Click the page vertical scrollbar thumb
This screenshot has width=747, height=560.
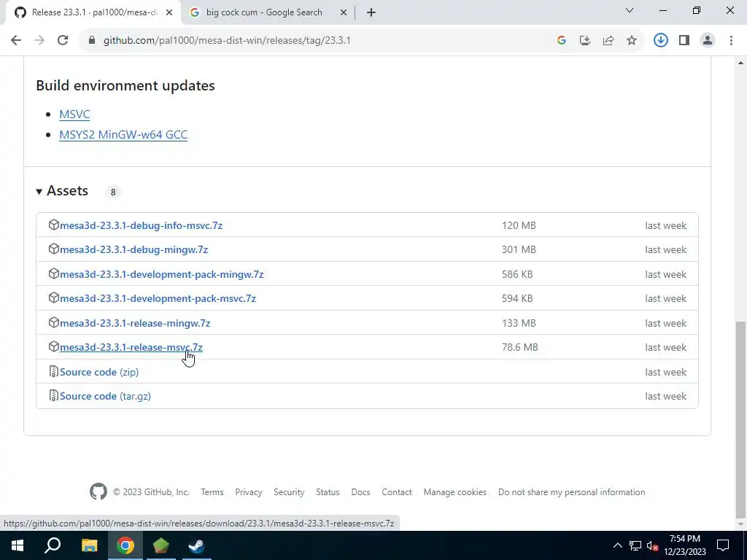click(740, 420)
